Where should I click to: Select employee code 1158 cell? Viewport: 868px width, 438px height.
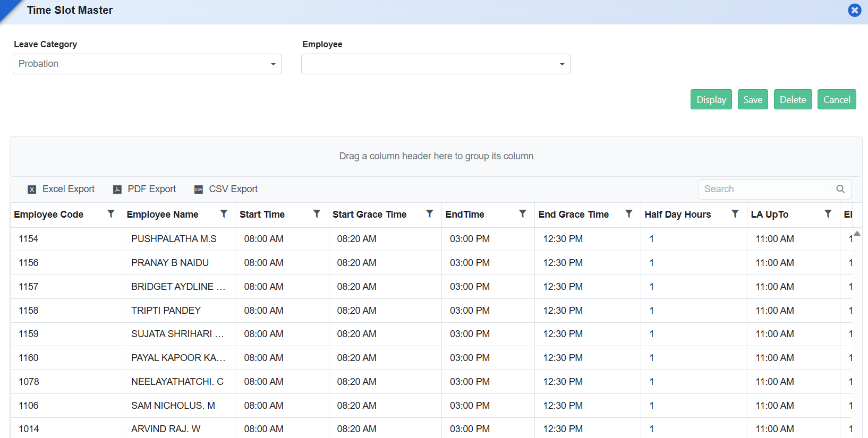pos(66,311)
